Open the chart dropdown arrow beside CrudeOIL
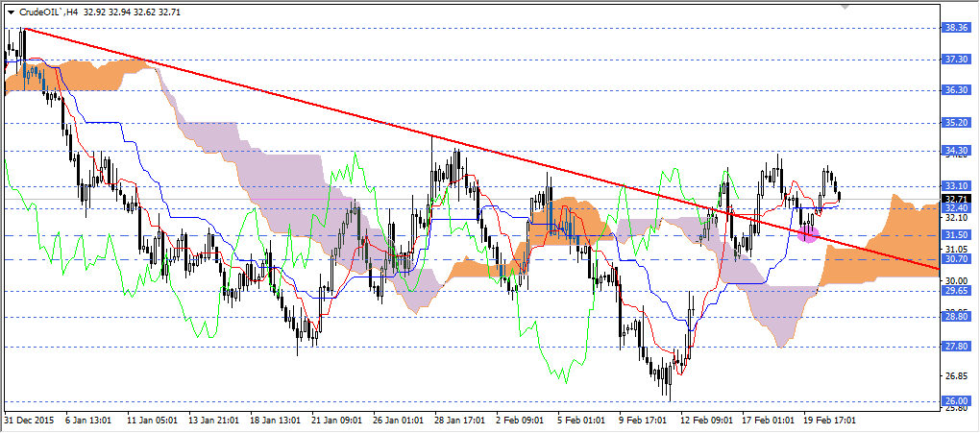This screenshot has width=980, height=433. tap(11, 11)
